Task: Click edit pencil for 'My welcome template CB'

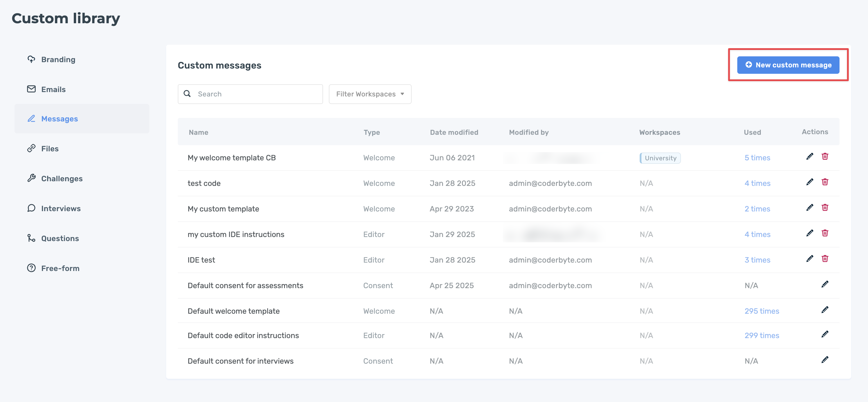Action: point(810,157)
